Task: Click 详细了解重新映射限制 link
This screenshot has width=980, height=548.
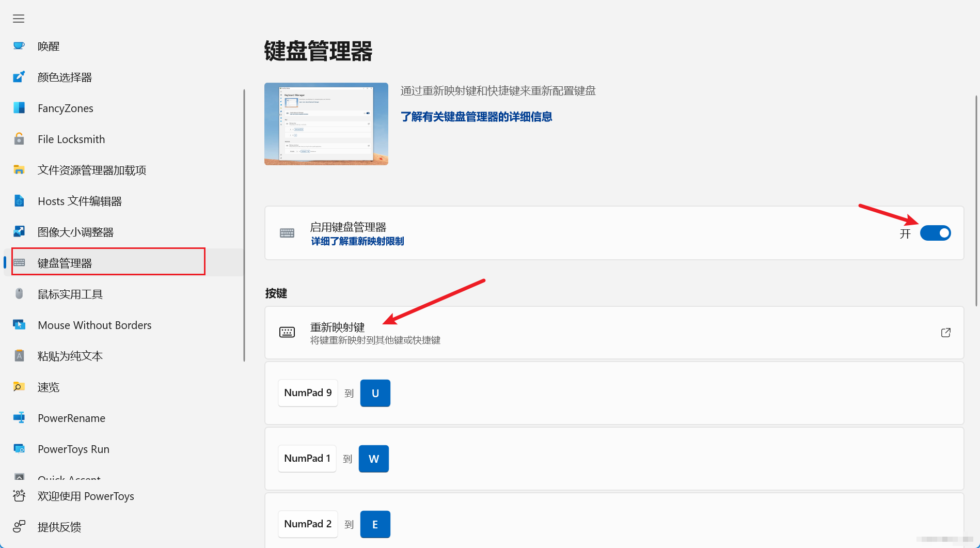Action: (357, 241)
